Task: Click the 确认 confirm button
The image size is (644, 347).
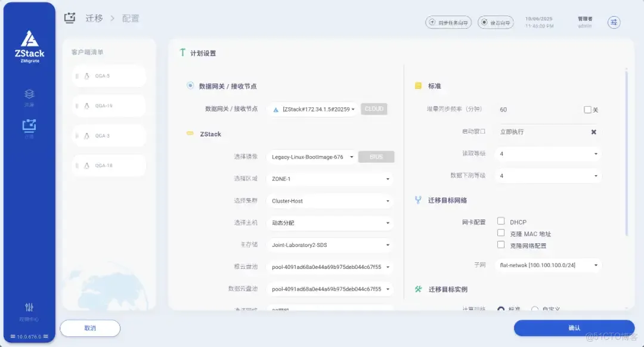Action: [x=573, y=328]
